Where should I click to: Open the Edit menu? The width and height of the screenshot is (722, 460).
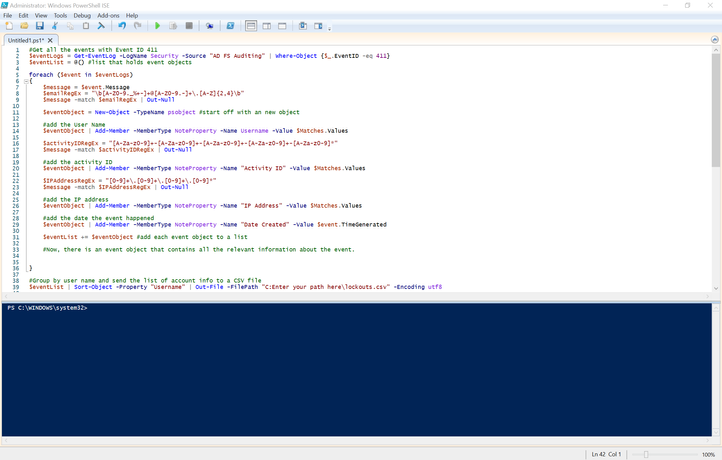point(23,15)
